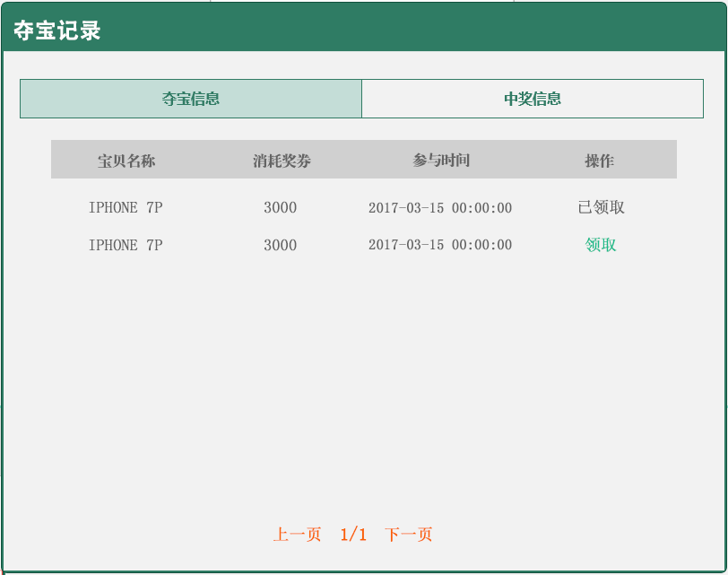Viewport: 728px width, 575px height.
Task: Click the 00:00:00 time in the 已领取 row
Action: (x=481, y=208)
